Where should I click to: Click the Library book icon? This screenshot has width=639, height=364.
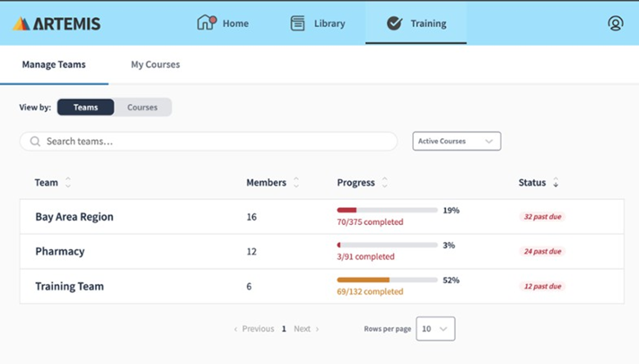coord(297,24)
